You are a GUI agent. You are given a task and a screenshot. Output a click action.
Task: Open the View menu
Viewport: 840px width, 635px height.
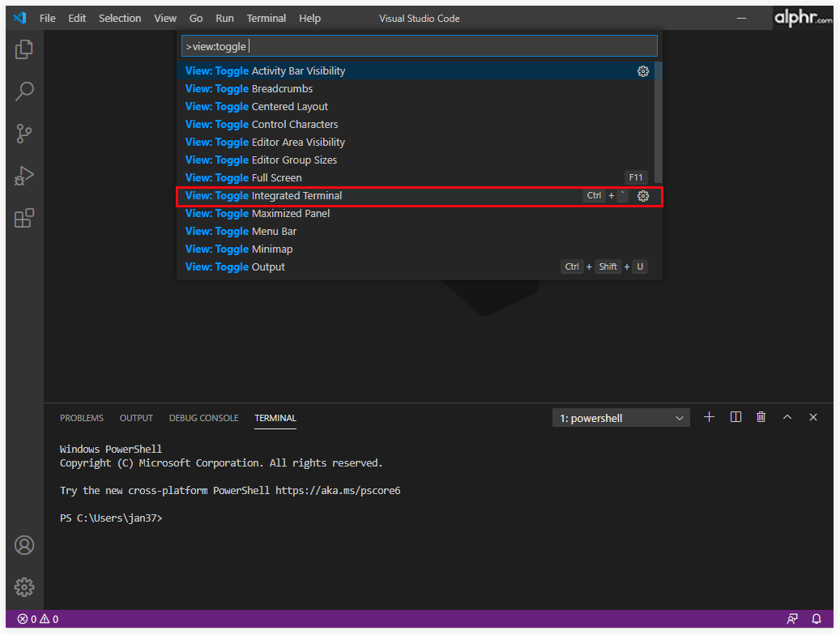(x=165, y=18)
